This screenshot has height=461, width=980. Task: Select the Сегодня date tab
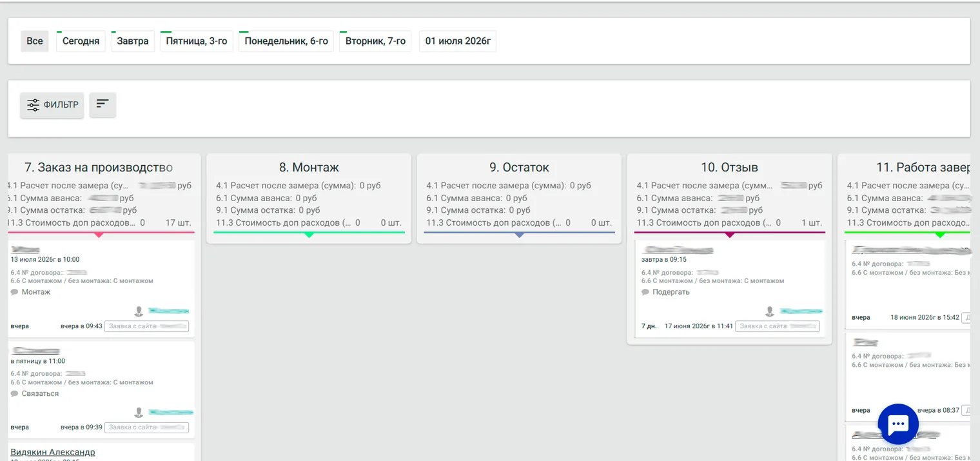(x=81, y=41)
